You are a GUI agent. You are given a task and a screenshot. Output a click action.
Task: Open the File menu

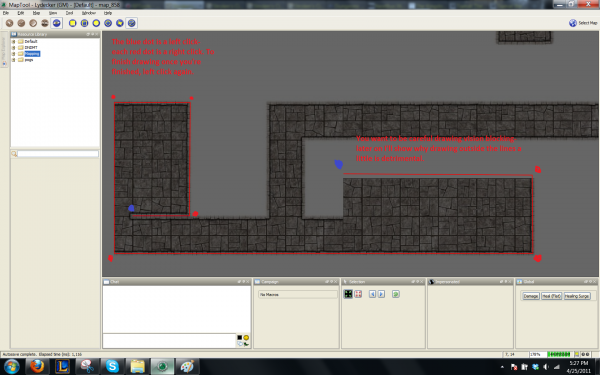pos(6,13)
